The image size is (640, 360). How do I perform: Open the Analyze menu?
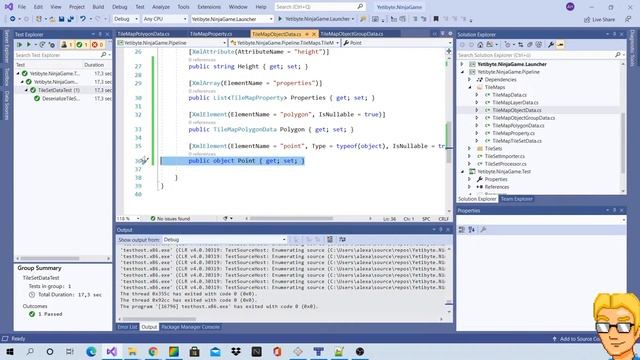tap(161, 7)
